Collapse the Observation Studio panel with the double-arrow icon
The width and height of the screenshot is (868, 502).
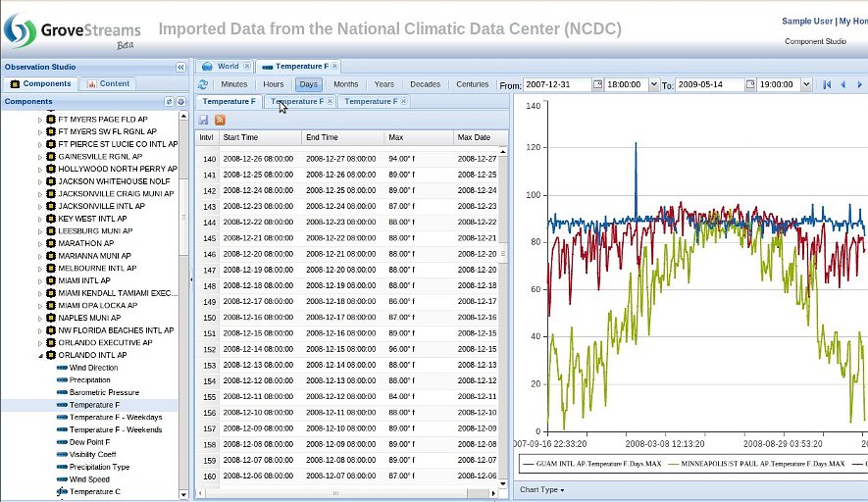pyautogui.click(x=180, y=67)
